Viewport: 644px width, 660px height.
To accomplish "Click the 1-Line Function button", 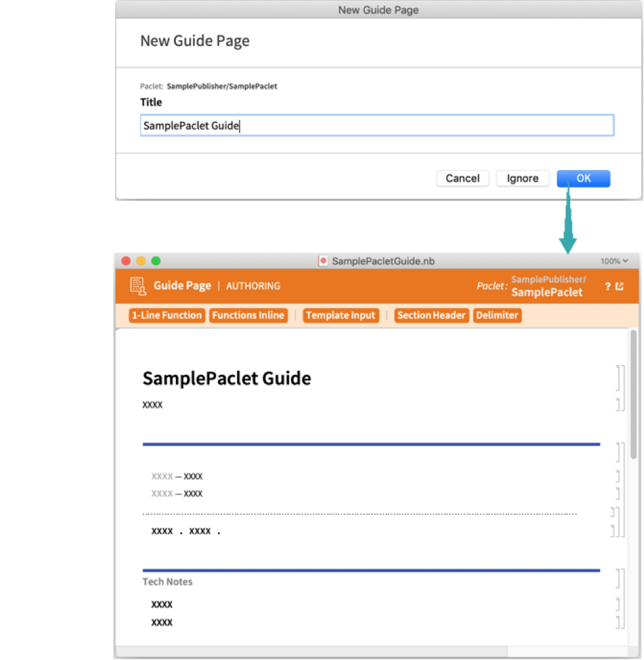I will point(167,316).
